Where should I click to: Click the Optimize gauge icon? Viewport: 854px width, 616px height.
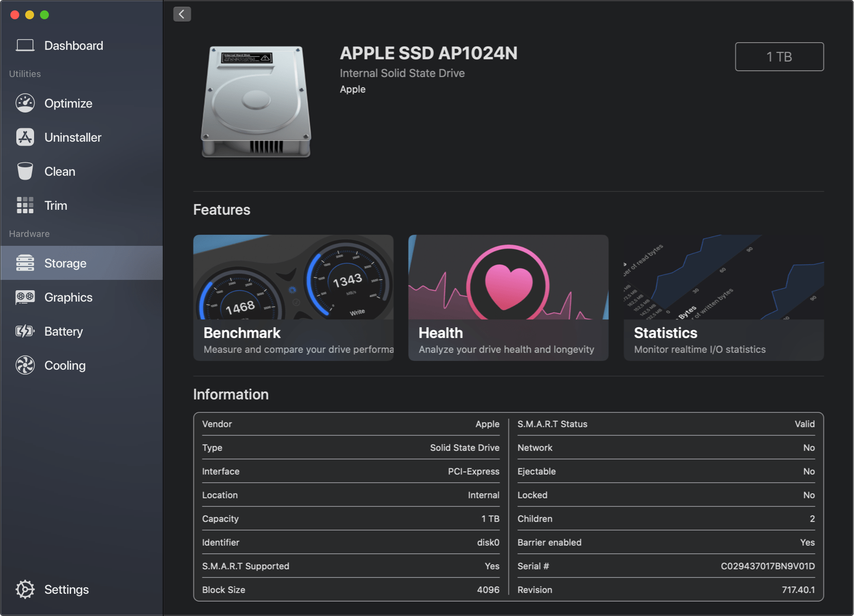coord(25,103)
